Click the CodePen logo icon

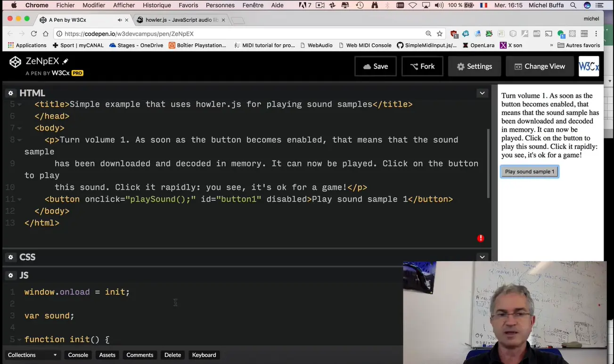tap(15, 62)
